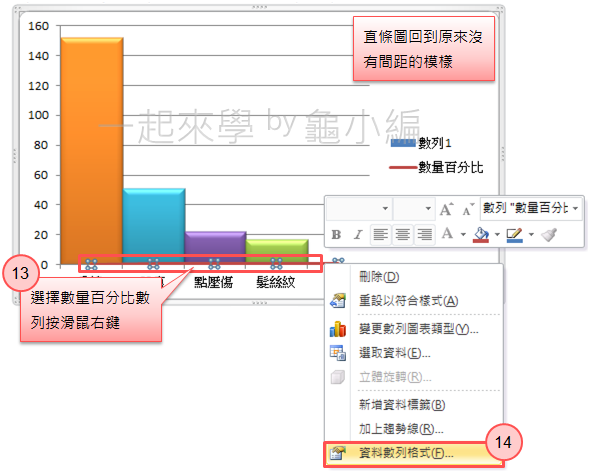The width and height of the screenshot is (591, 474).
Task: Select the cyan blue bar in chart
Action: pos(154,225)
